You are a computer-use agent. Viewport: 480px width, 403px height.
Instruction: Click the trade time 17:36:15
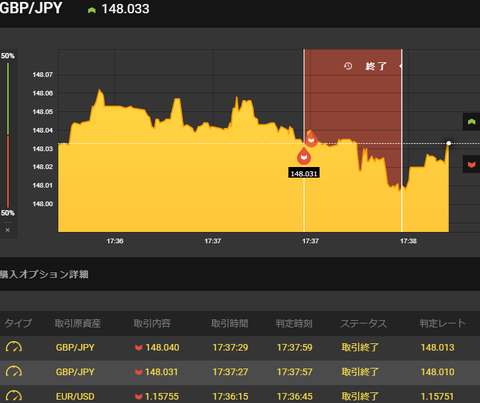coord(230,396)
